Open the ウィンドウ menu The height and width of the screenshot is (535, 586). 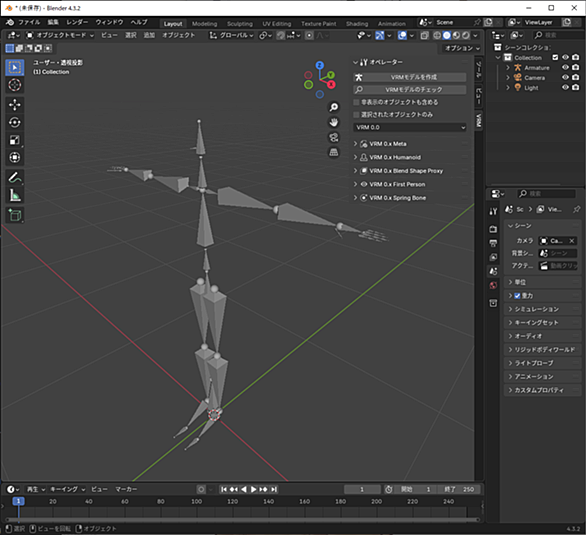tap(109, 22)
